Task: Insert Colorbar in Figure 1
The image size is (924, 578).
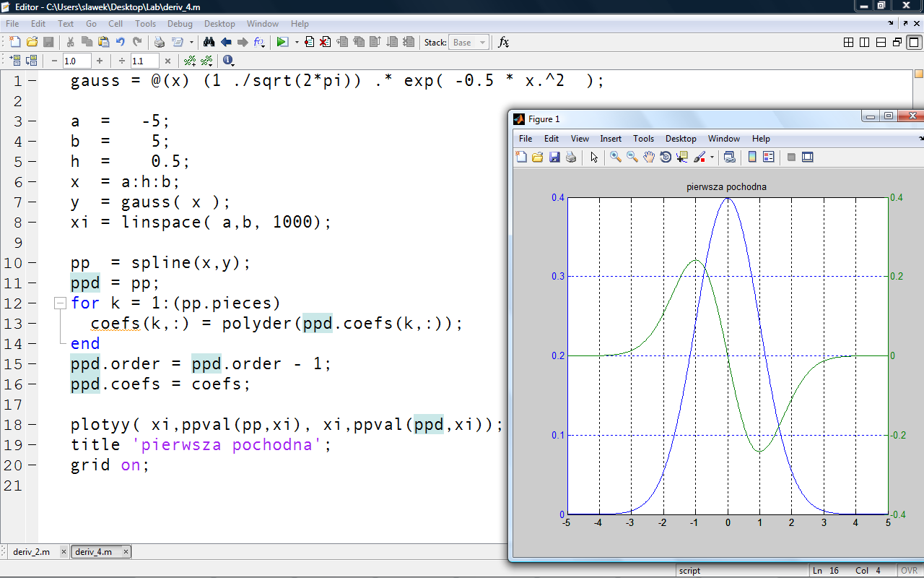Action: [x=751, y=157]
